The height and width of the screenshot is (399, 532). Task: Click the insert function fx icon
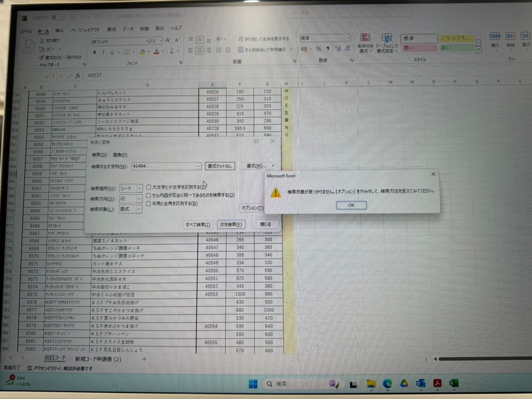(77, 76)
